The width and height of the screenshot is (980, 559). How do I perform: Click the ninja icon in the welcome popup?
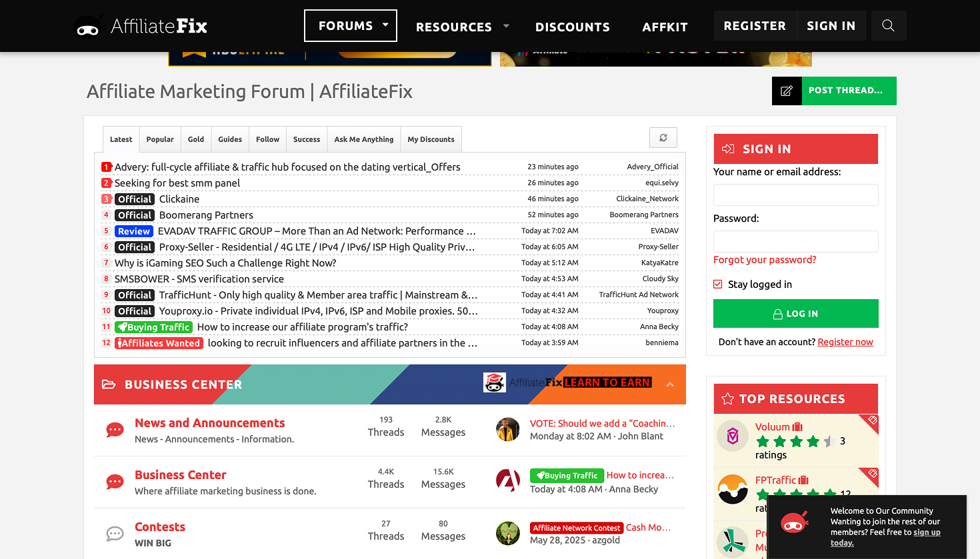pyautogui.click(x=794, y=522)
